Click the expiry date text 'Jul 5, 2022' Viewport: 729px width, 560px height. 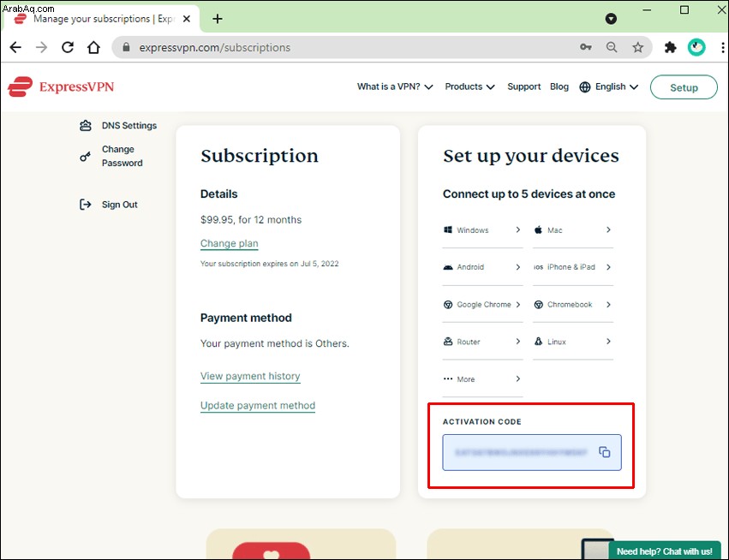pos(320,264)
